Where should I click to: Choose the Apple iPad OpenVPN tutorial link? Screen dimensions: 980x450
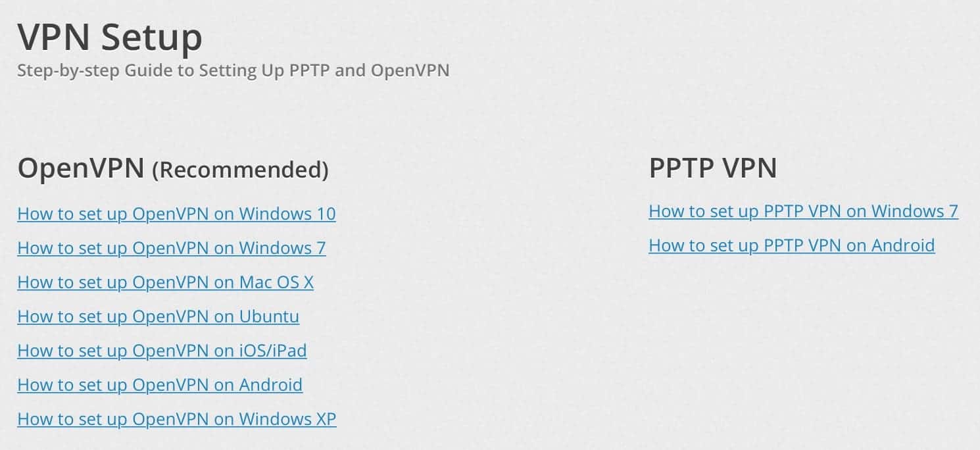162,351
